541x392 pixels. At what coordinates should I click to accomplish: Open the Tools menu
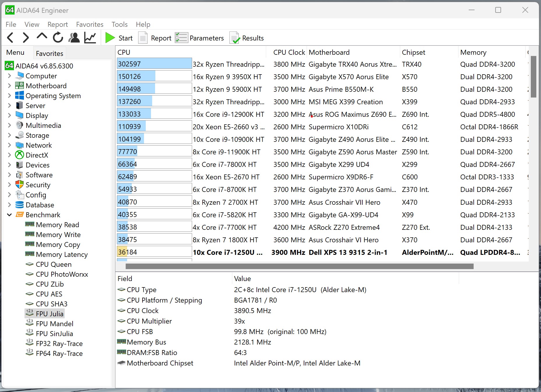pyautogui.click(x=120, y=24)
